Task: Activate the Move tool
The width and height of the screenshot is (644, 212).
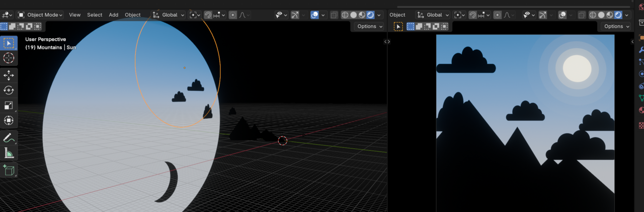Action: (9, 75)
